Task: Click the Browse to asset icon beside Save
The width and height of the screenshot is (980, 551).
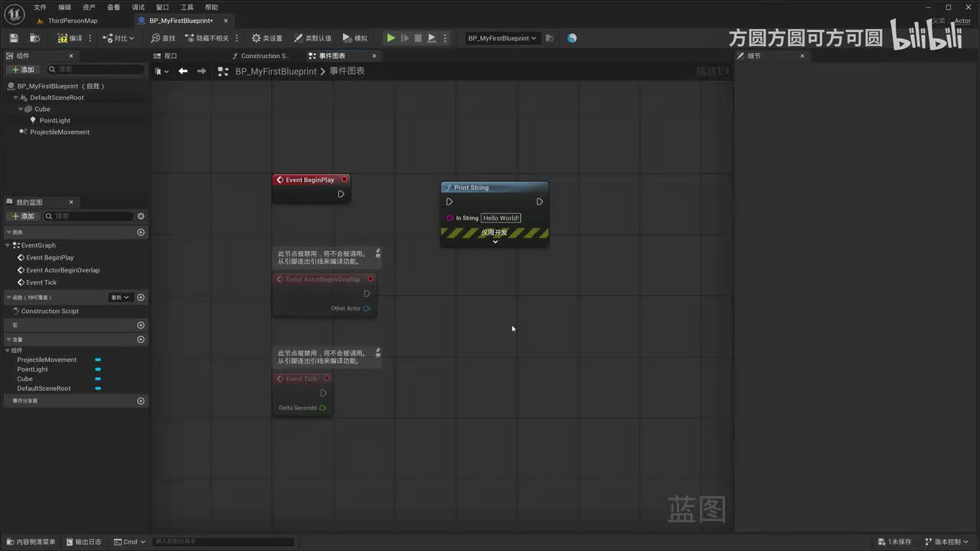Action: point(34,37)
